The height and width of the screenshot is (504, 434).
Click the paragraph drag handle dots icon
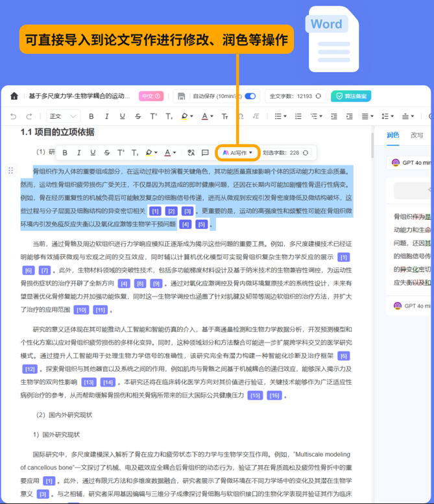10,171
